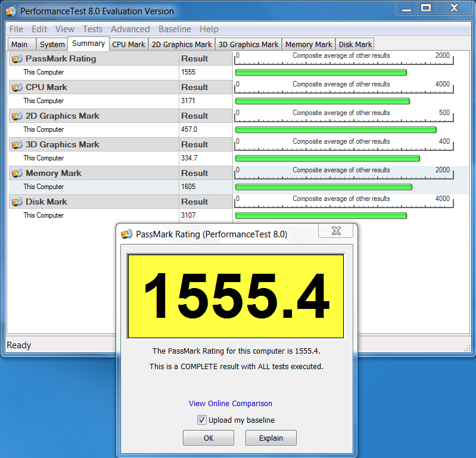Open the Edit menu

click(39, 29)
